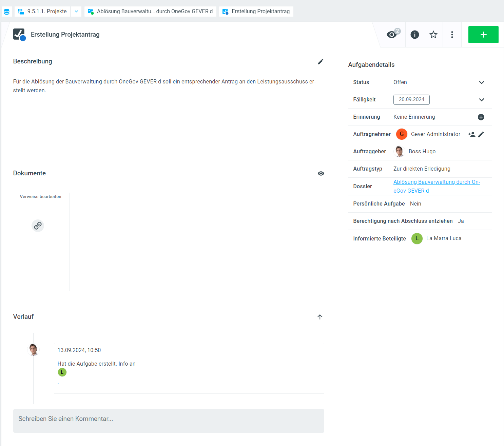Expand the Status dropdown chevron
Image resolution: width=504 pixels, height=446 pixels.
pos(481,82)
